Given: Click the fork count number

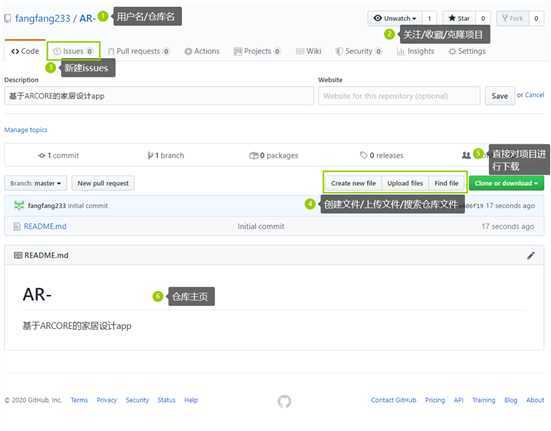Looking at the screenshot, I should point(536,18).
